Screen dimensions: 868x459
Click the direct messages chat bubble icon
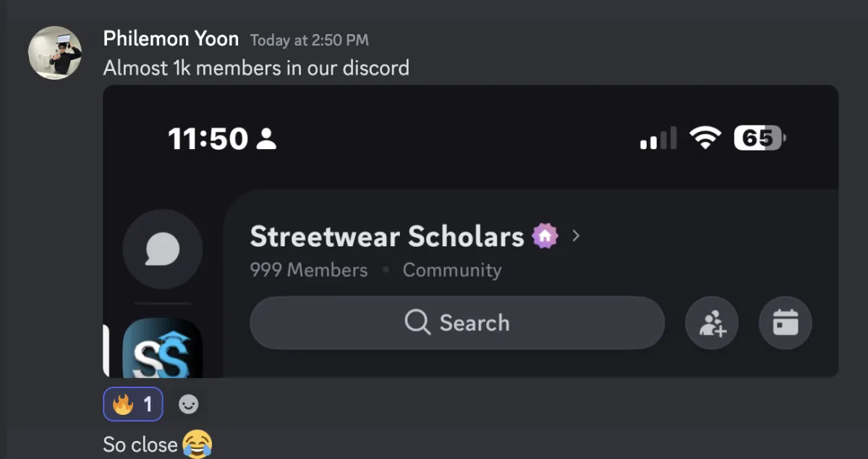click(x=162, y=250)
